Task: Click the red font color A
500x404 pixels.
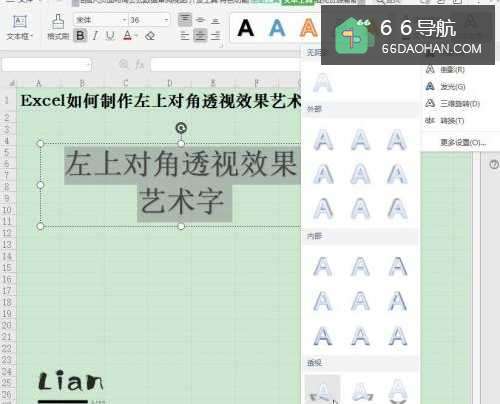Action: (x=128, y=35)
